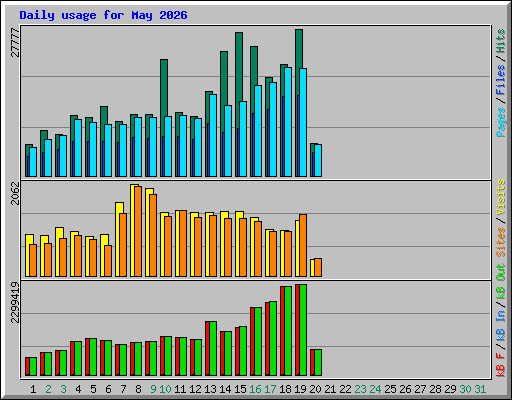This screenshot has width=512, height=400.
Task: Click the 27777 hits axis value
Action: (15, 42)
